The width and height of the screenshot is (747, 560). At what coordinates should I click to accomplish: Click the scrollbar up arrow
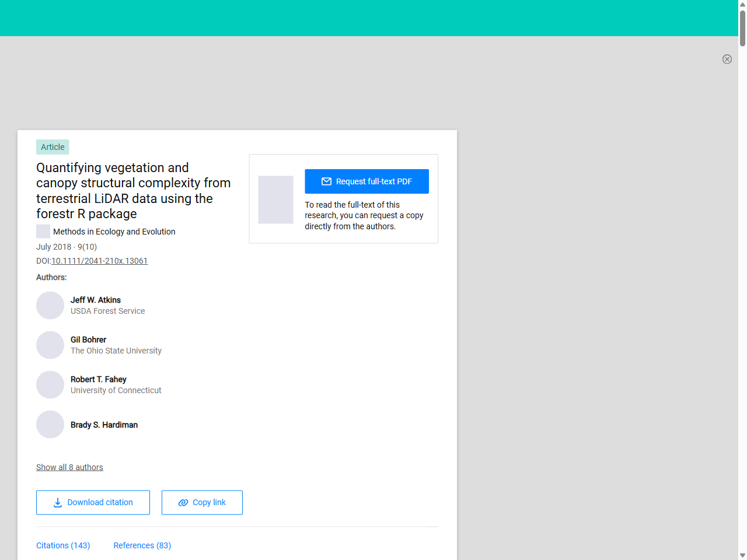click(x=742, y=4)
